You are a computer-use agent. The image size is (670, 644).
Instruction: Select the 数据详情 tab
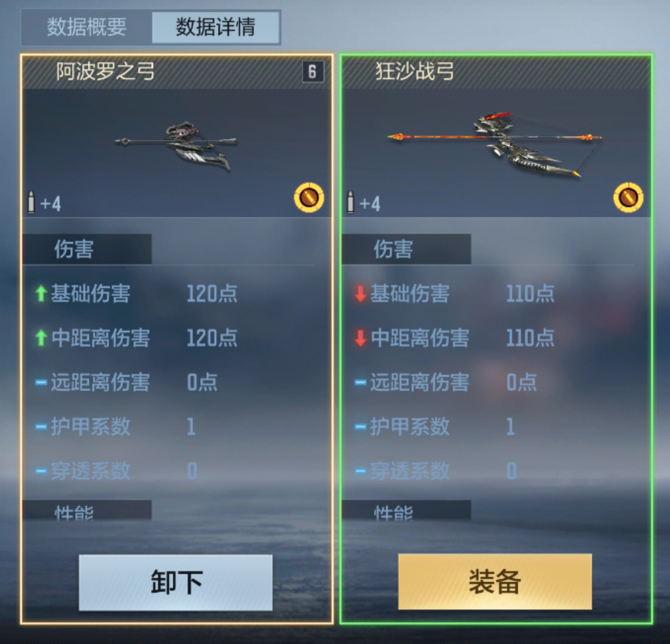216,28
